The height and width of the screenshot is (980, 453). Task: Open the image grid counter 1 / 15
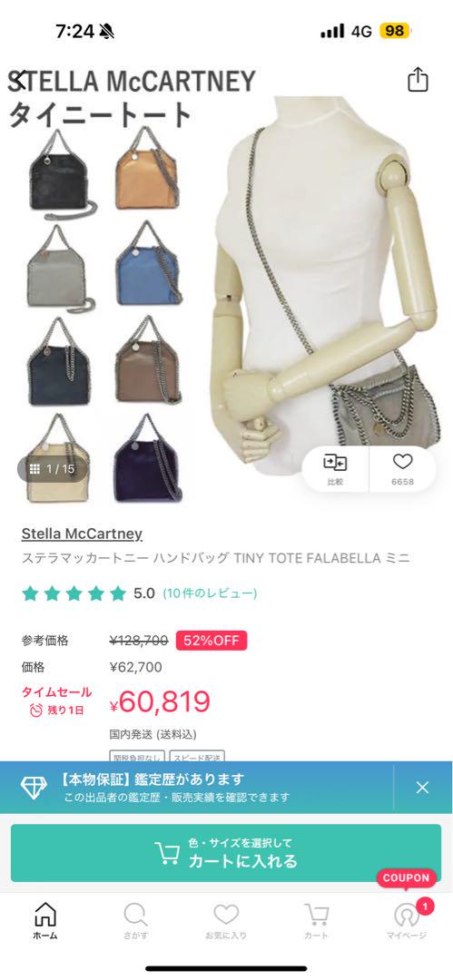pos(52,469)
